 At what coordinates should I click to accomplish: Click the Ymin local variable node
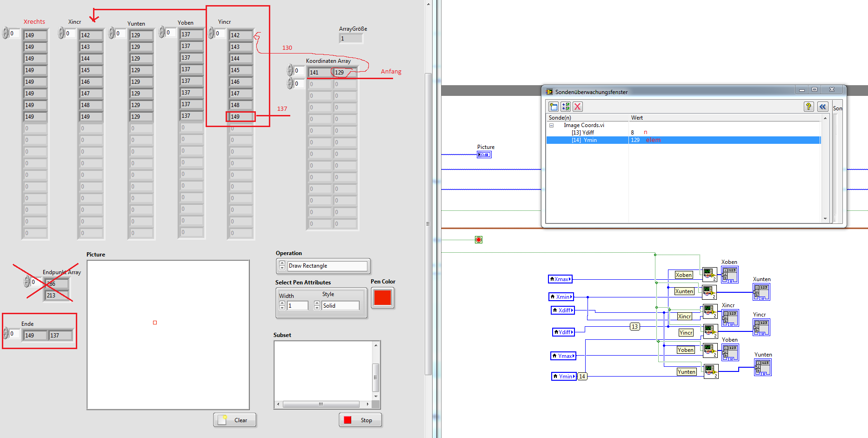564,376
